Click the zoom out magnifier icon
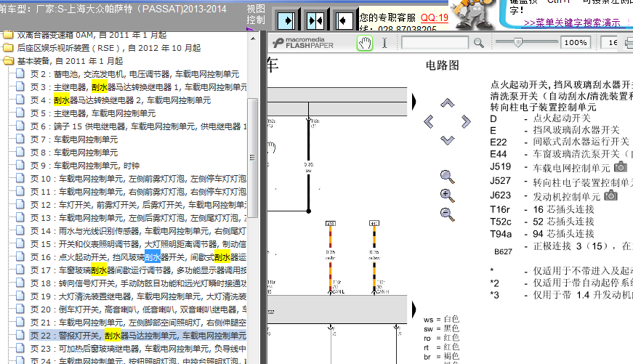 coord(447,214)
